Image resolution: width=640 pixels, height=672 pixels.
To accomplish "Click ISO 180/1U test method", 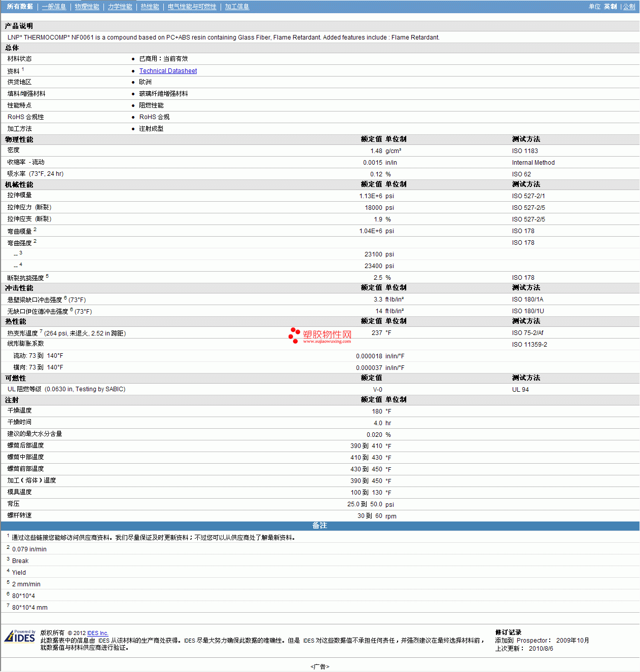I will [x=528, y=311].
